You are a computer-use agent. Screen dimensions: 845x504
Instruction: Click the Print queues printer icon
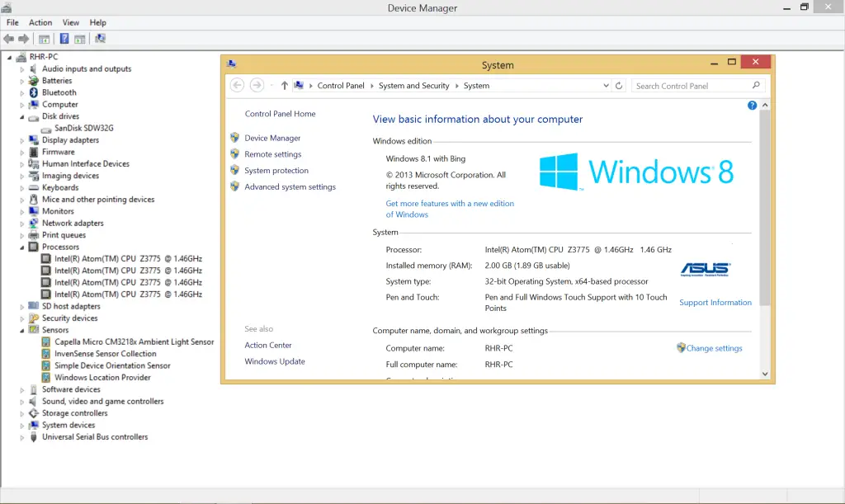tap(33, 235)
